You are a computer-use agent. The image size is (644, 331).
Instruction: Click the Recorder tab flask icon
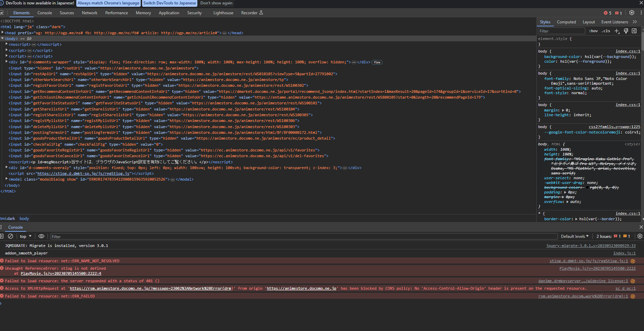pos(261,13)
